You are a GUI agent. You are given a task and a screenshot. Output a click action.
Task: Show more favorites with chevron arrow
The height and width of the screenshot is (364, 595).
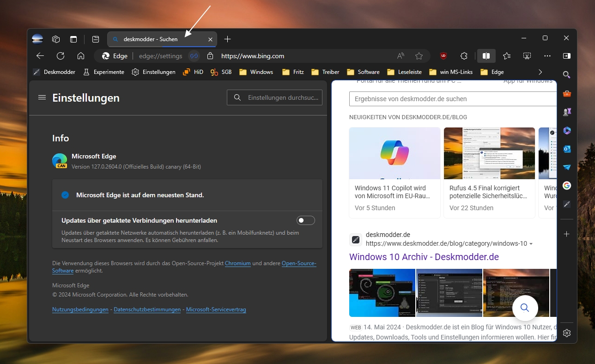pos(540,72)
